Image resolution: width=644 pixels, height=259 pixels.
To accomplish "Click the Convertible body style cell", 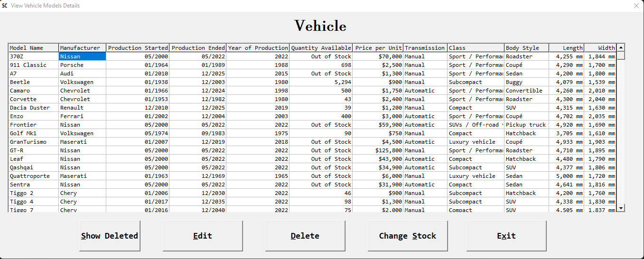I will (527, 91).
